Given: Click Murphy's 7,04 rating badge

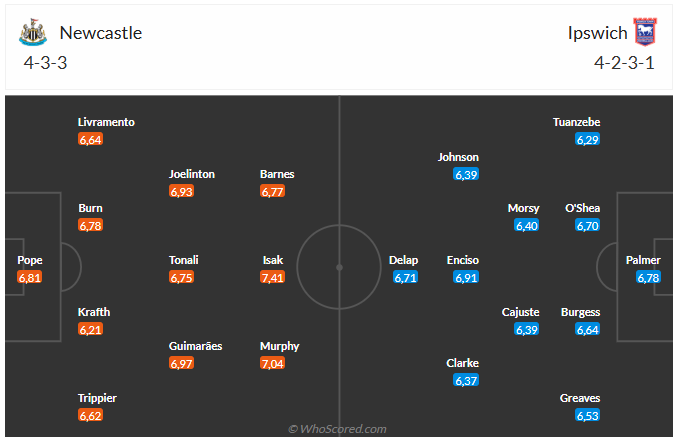Looking at the screenshot, I should [273, 363].
